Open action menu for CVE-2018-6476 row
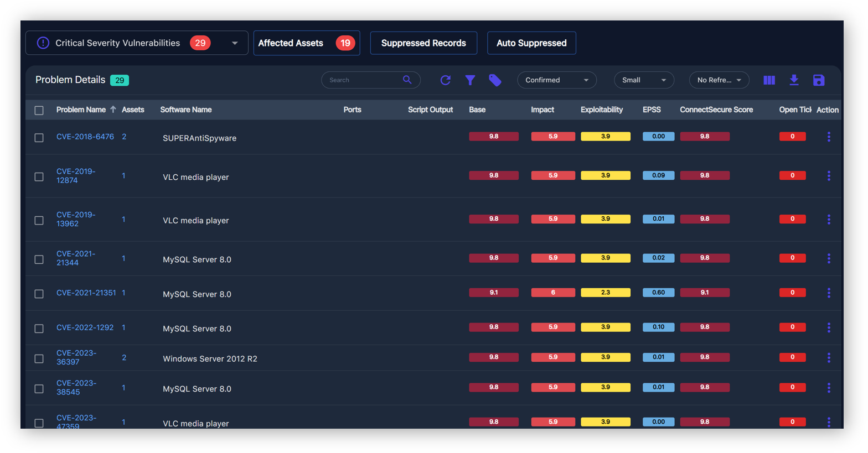 (829, 137)
